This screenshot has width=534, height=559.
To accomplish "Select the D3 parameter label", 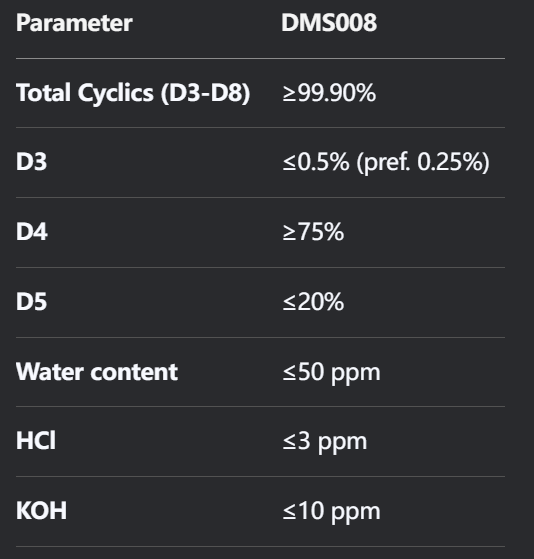I will tap(31, 162).
